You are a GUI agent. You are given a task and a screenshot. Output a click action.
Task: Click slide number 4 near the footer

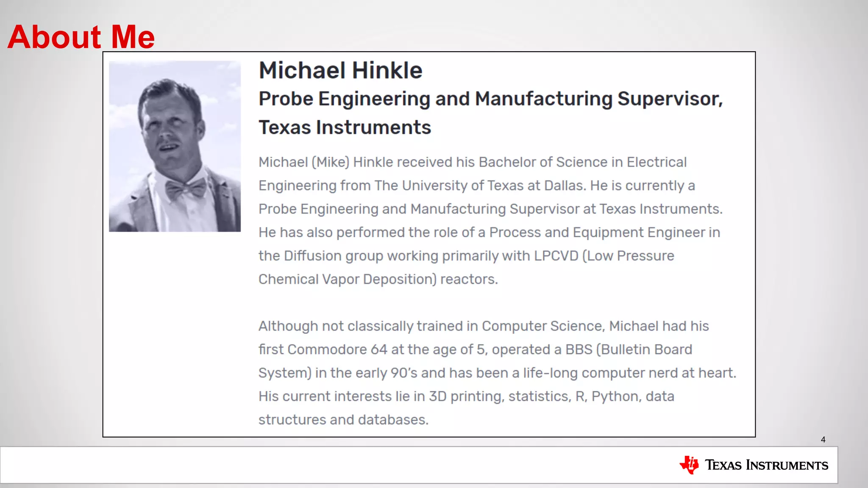point(823,440)
